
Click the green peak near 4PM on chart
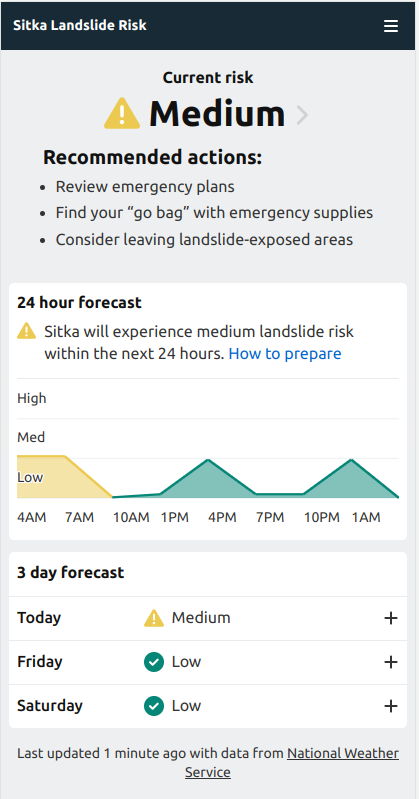click(207, 482)
